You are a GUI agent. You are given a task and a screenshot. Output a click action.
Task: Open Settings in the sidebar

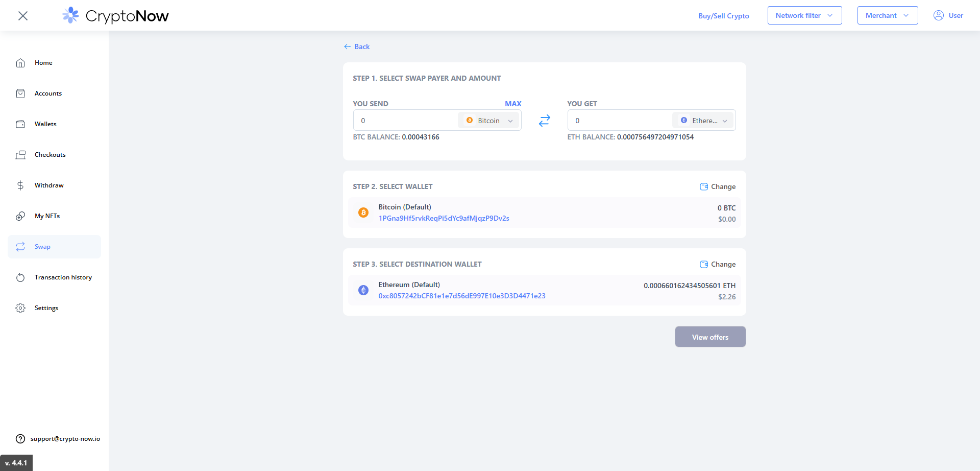(54, 308)
